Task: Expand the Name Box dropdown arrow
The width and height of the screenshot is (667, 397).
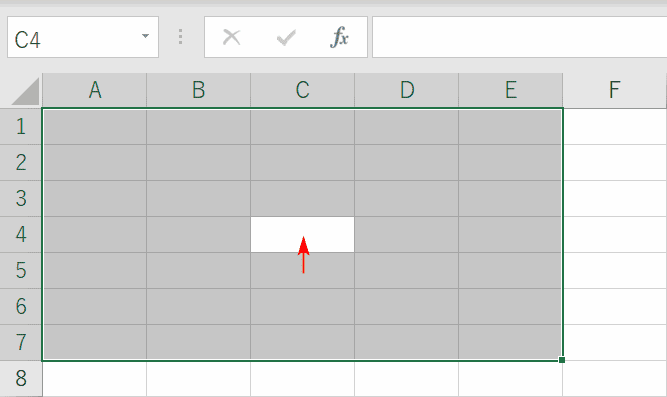Action: 145,36
